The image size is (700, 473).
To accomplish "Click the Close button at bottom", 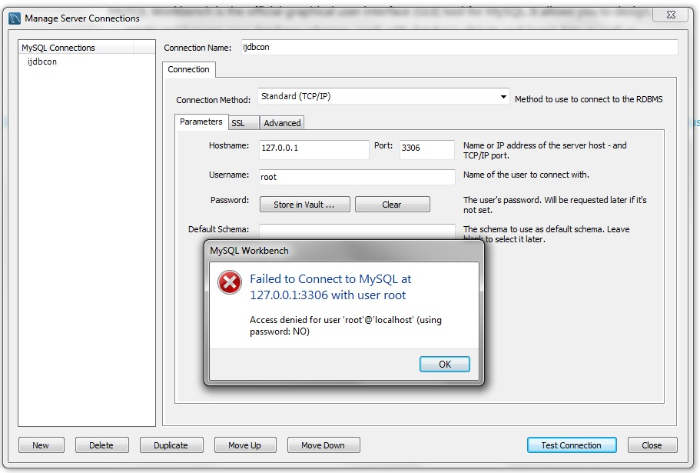I will point(652,445).
